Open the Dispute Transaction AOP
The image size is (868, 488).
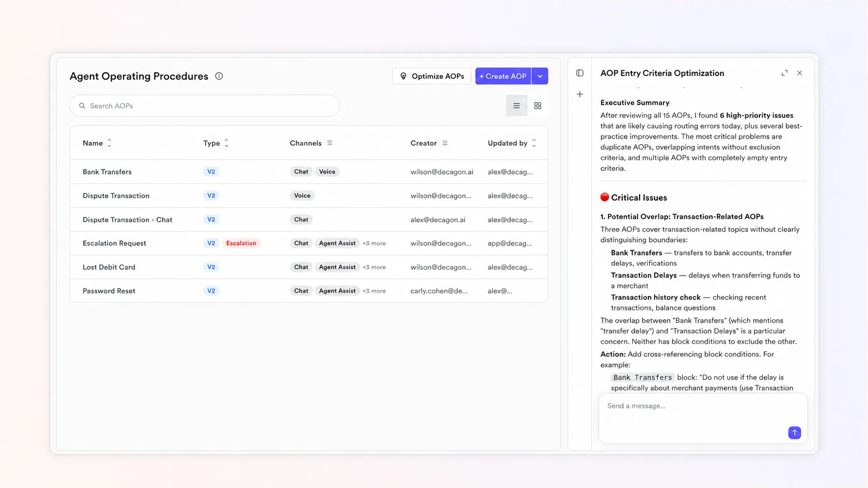click(x=309, y=196)
